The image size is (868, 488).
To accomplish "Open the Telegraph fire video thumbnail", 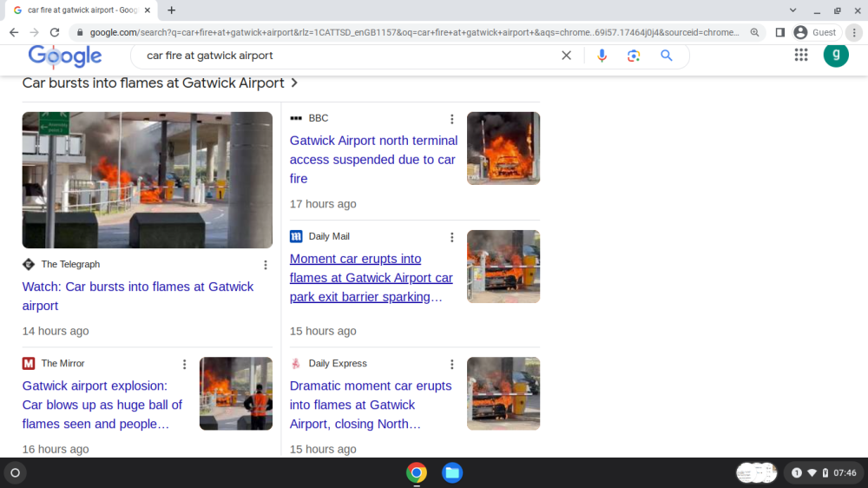I will (148, 180).
